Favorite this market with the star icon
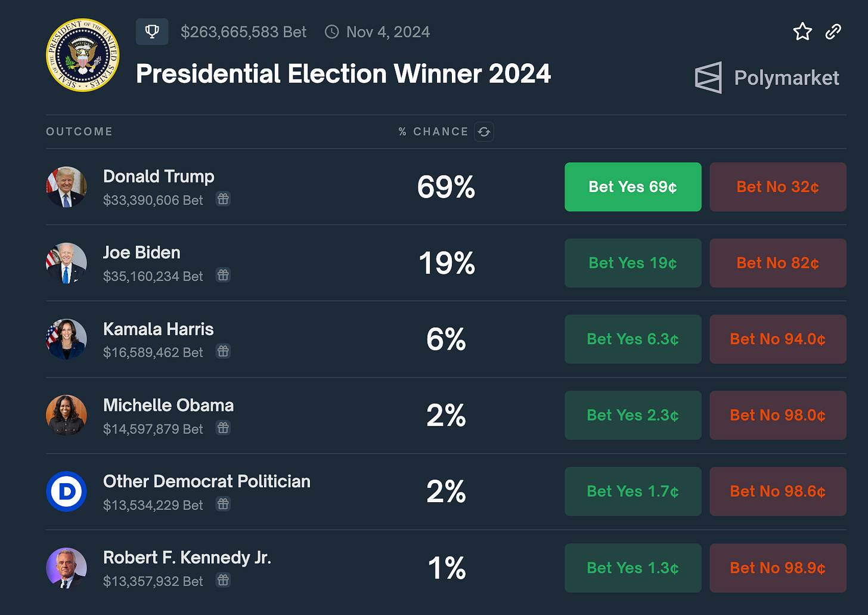 802,32
